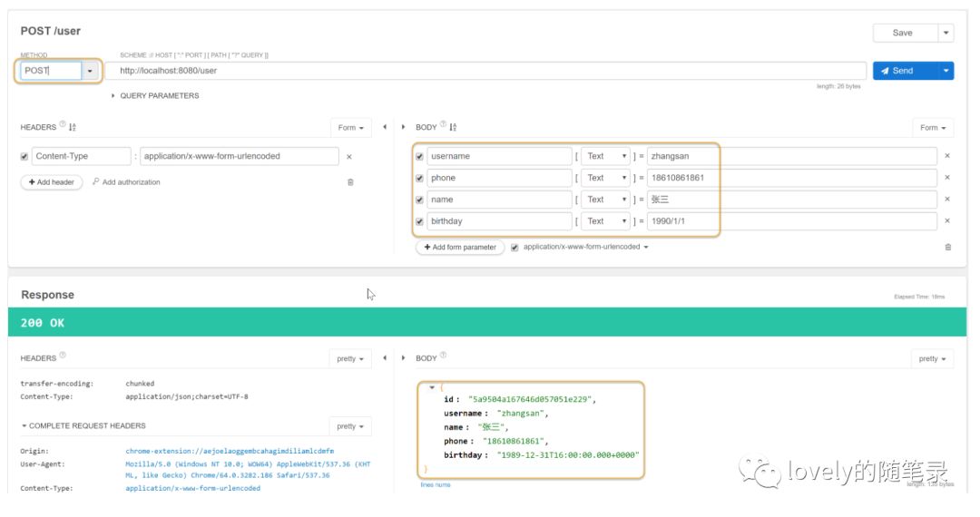Click Add header button
Screen dimensions: 980x517
51,182
